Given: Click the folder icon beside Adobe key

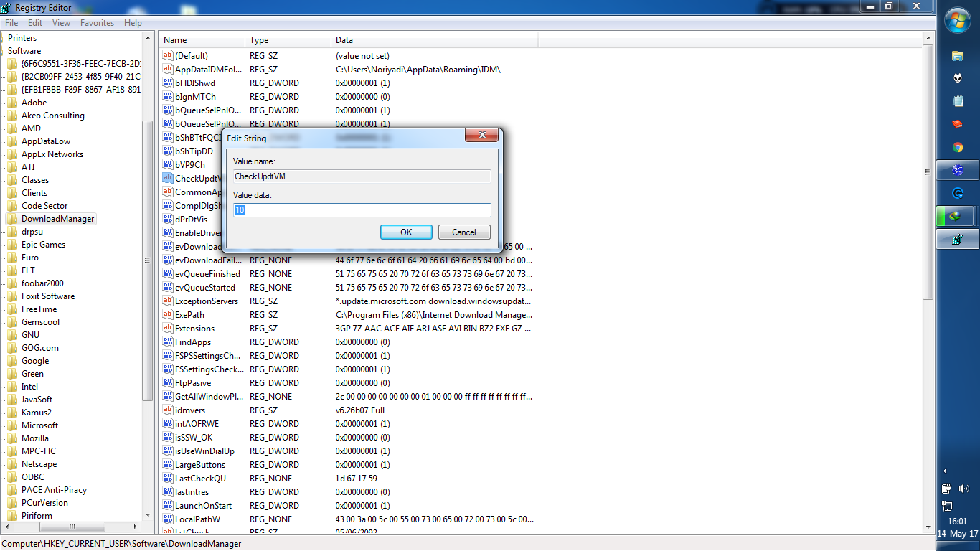Looking at the screenshot, I should click(12, 103).
